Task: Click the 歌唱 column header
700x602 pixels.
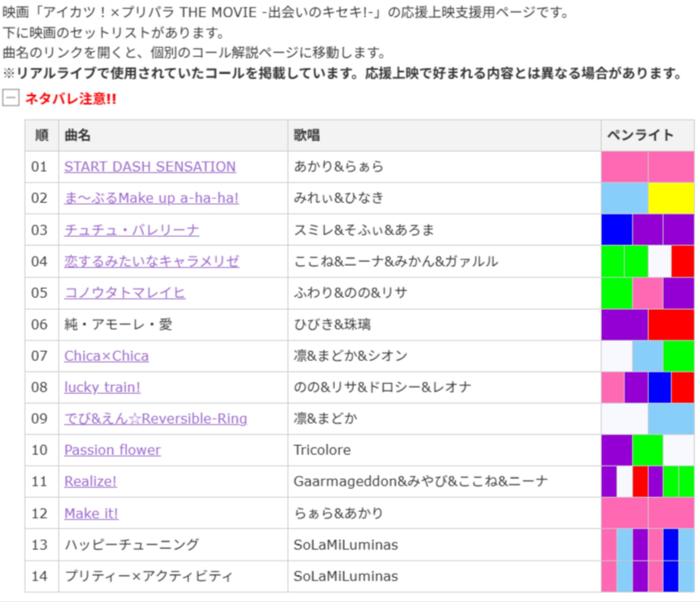Action: pos(307,135)
